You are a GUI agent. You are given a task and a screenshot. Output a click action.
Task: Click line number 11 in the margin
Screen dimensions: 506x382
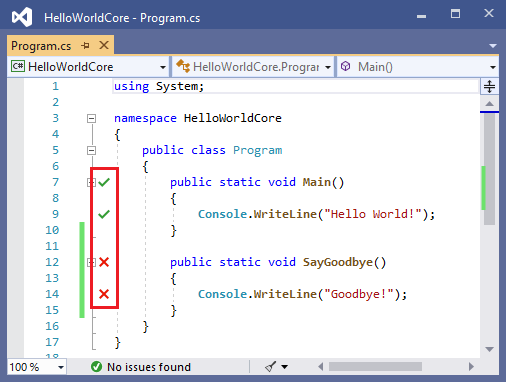(52, 246)
